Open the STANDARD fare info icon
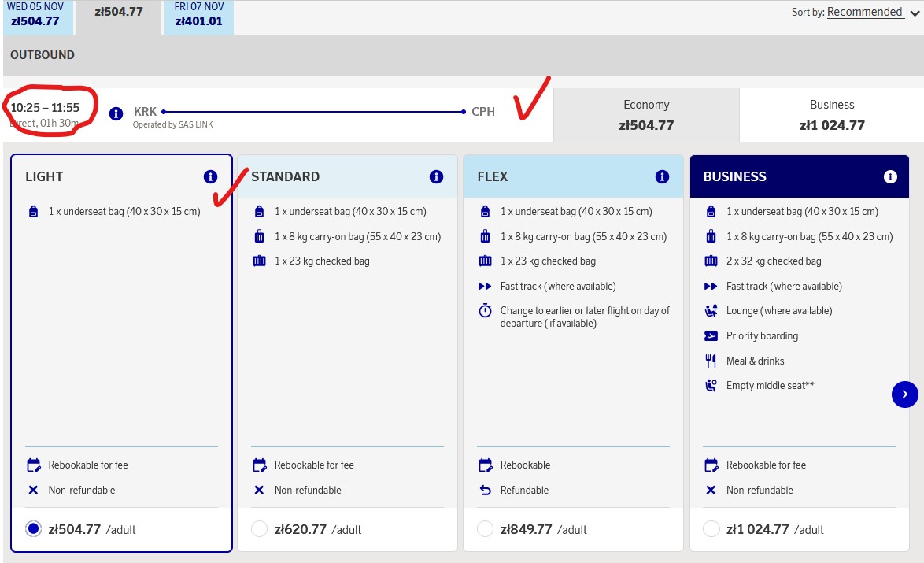Screen dimensions: 924x563 point(436,177)
